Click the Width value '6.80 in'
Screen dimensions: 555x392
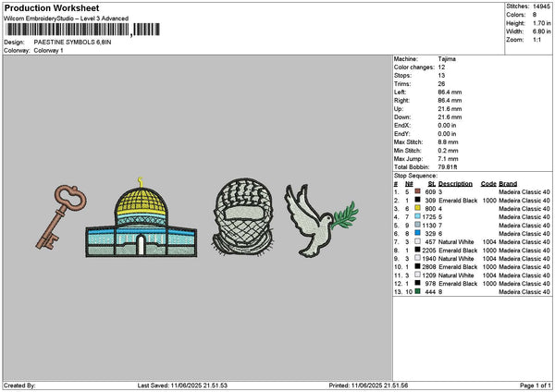[x=541, y=31]
